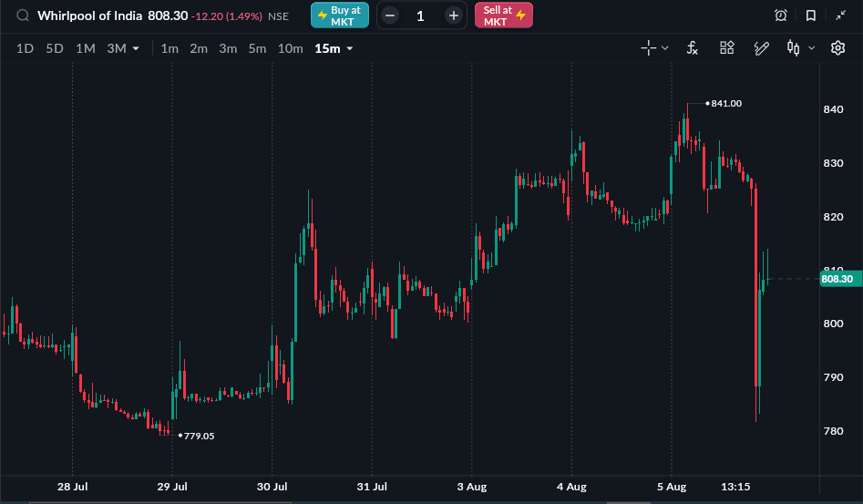Switch to 2m interval

point(199,48)
